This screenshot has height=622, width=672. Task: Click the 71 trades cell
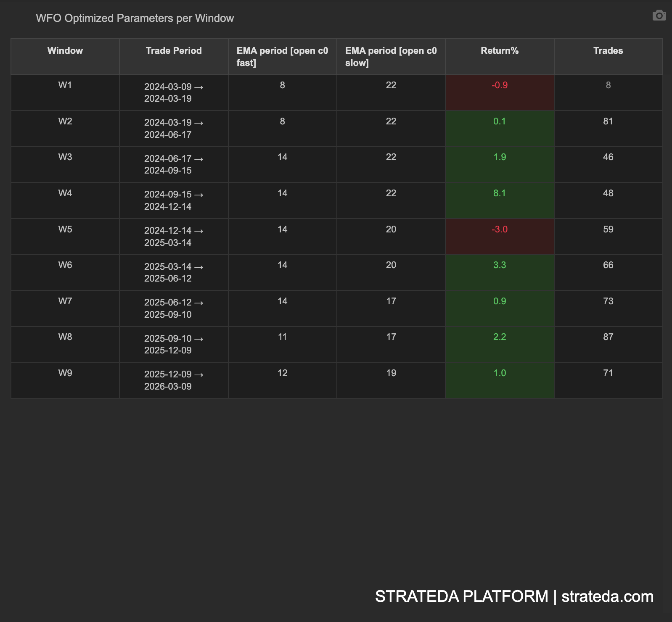pos(608,380)
